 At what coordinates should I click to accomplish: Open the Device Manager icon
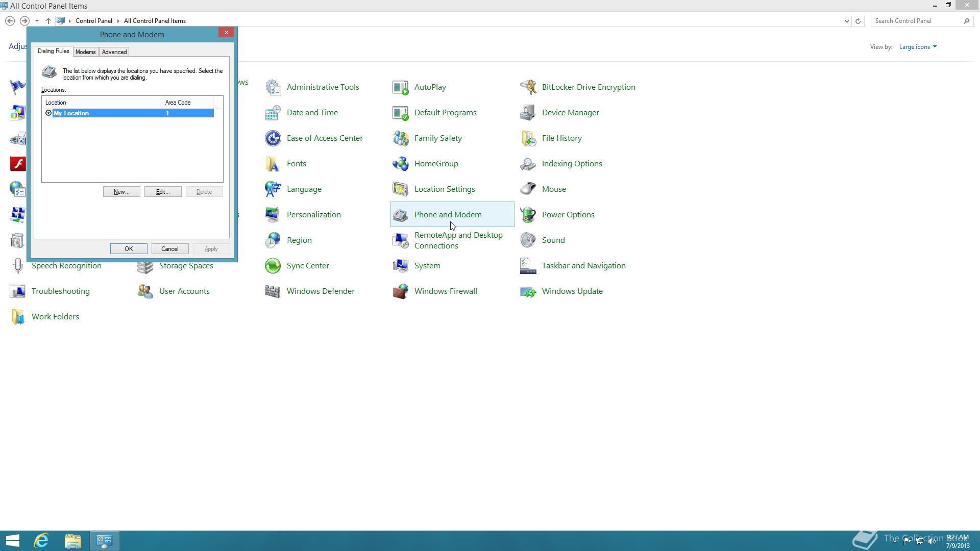point(528,113)
